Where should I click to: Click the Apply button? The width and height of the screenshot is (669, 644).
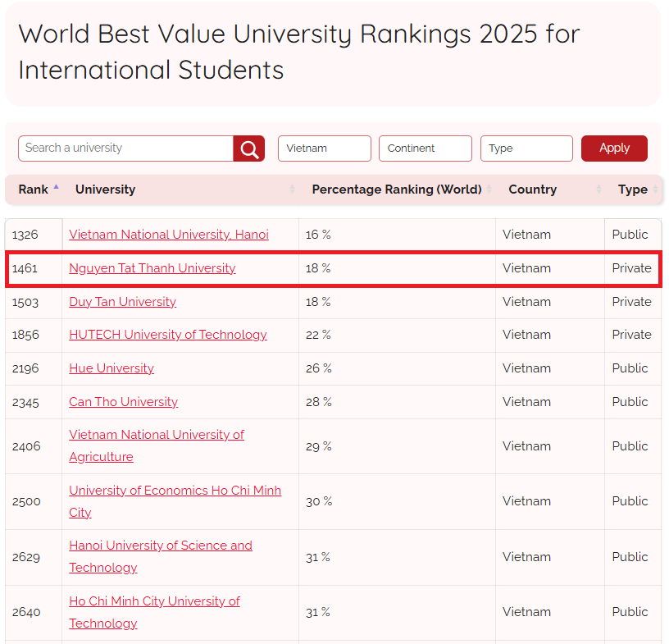click(x=614, y=148)
